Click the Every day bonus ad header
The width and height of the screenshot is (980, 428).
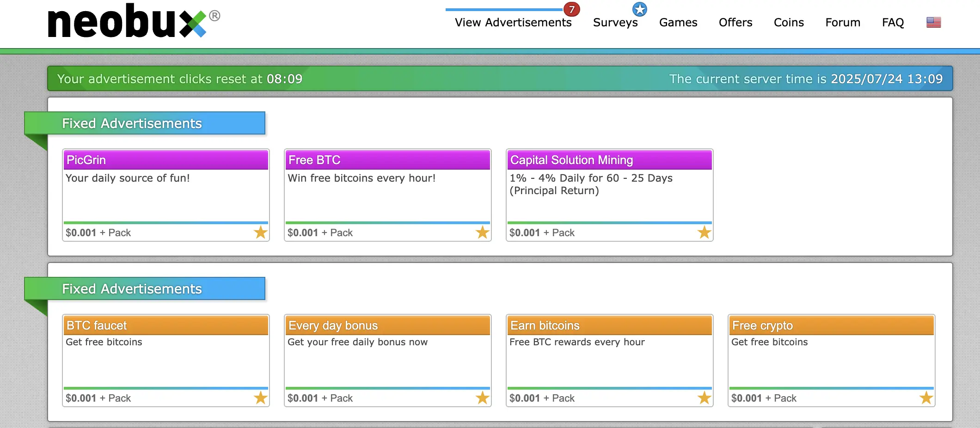333,325
